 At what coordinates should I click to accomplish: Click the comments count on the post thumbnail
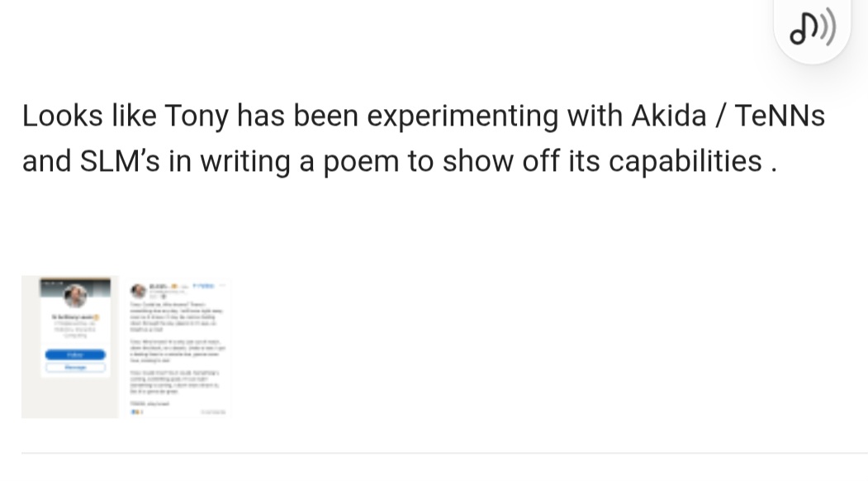(213, 412)
